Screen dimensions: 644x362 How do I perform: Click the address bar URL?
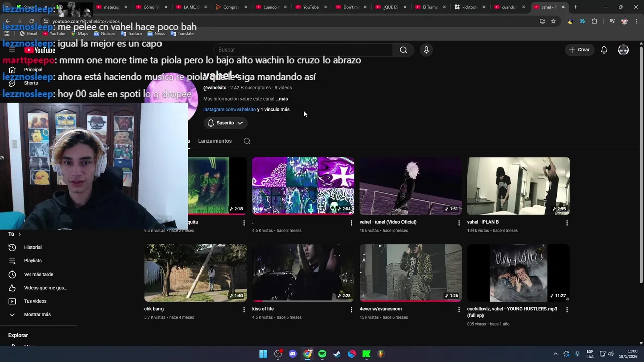86,21
